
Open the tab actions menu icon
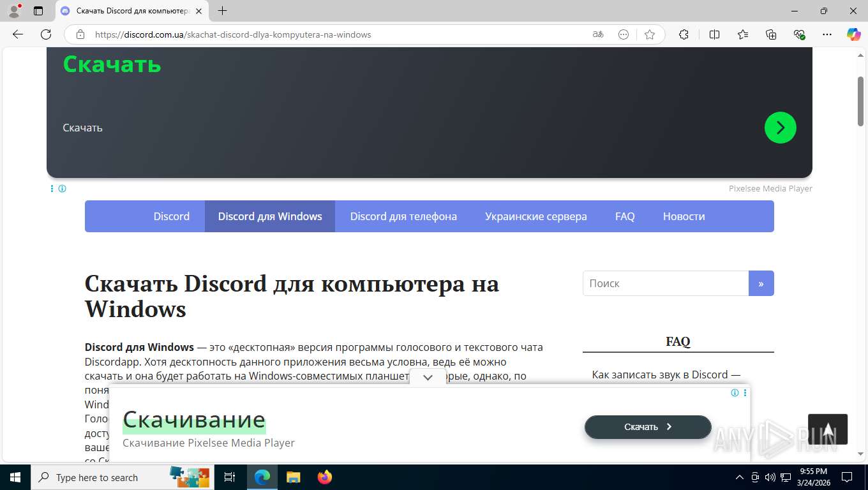point(38,11)
